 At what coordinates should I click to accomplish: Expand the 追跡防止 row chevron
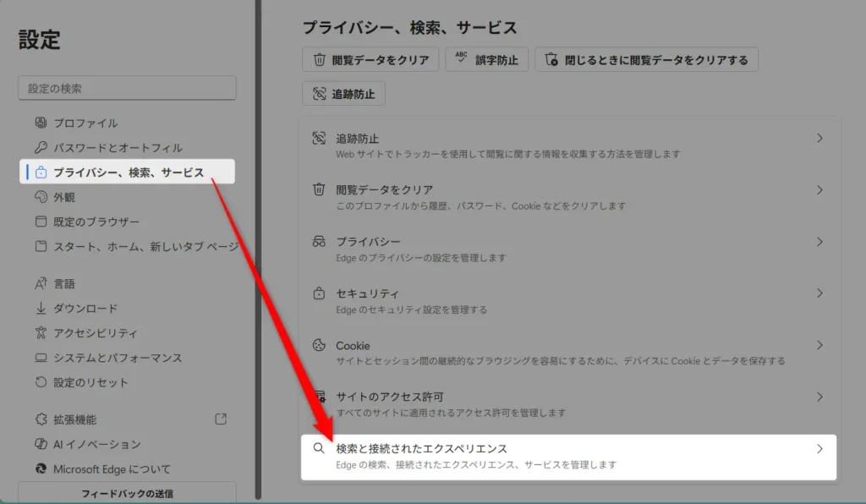(x=819, y=138)
